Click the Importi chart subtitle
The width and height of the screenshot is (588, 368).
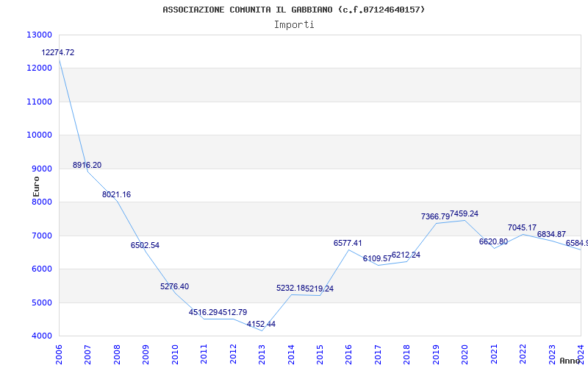pos(294,25)
